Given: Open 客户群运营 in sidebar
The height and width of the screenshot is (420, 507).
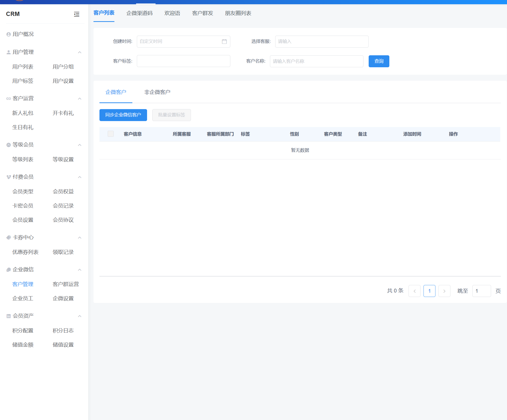Looking at the screenshot, I should click(66, 284).
